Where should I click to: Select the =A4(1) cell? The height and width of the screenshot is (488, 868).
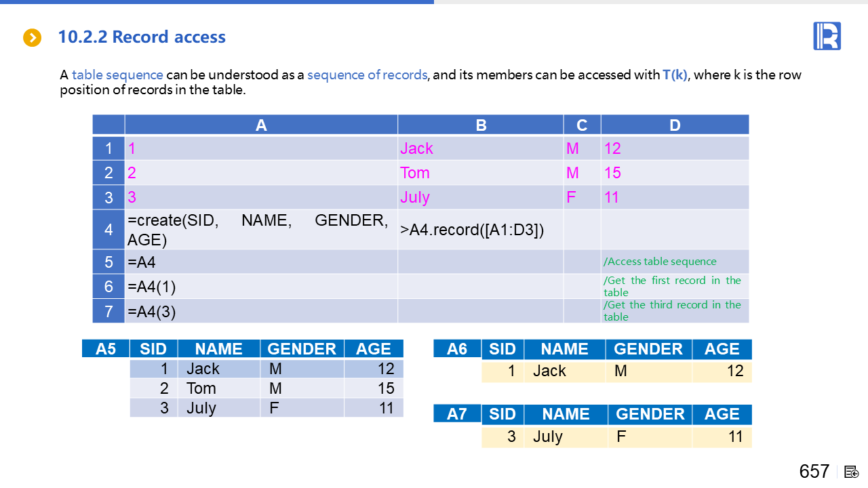click(261, 287)
